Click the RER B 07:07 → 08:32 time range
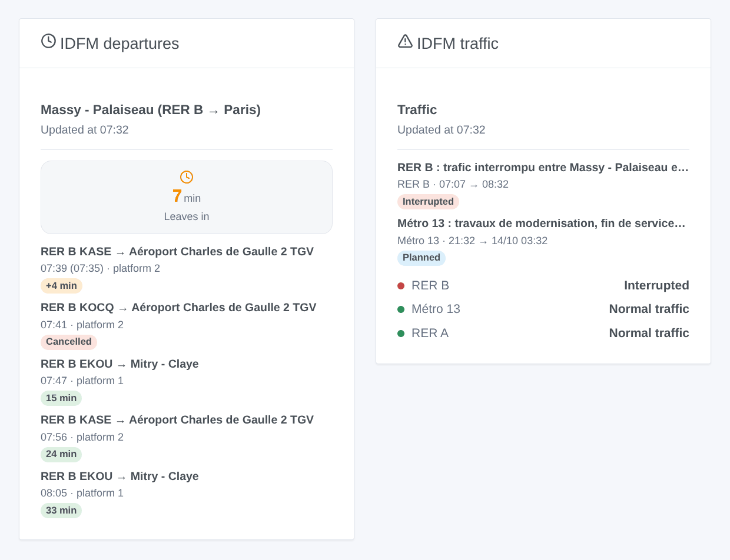The image size is (730, 560). [x=453, y=185]
